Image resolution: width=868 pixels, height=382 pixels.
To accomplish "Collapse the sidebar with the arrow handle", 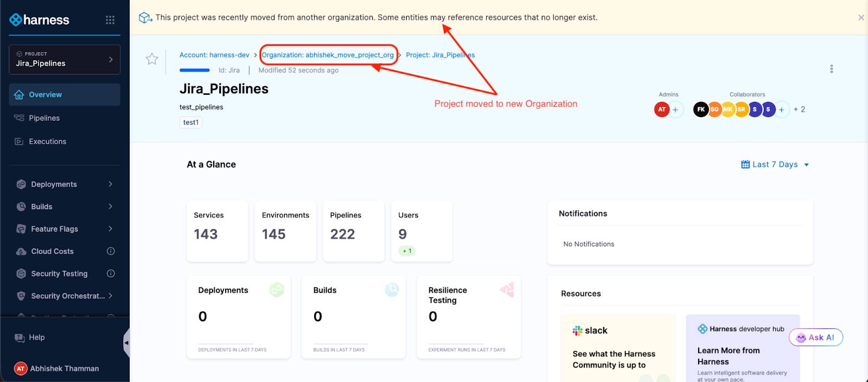I will click(126, 342).
